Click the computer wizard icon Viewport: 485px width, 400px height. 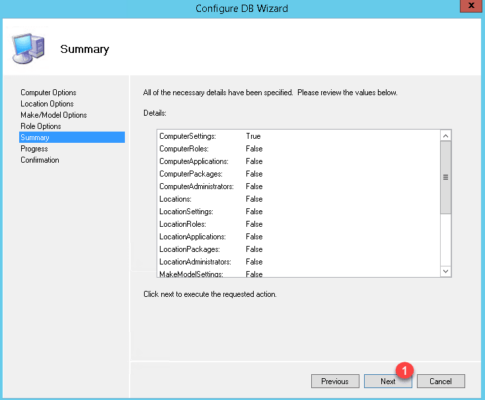click(28, 49)
